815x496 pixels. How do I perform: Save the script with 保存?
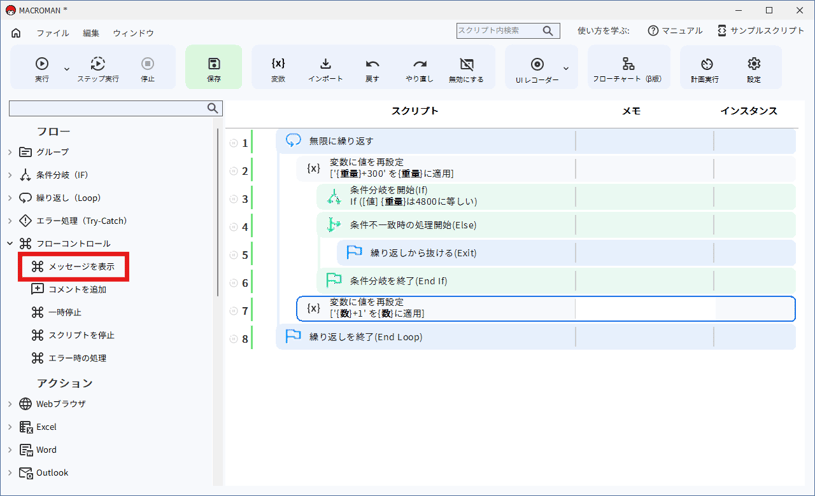coord(214,67)
